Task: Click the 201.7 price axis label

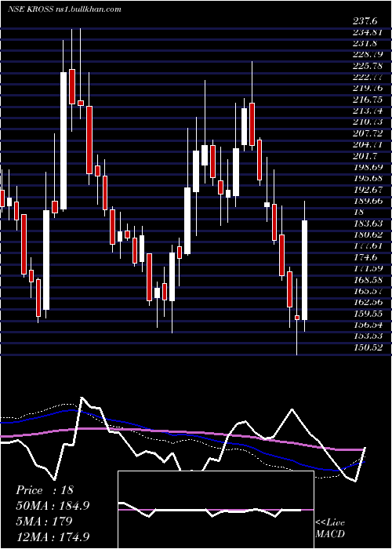Action: [x=365, y=156]
